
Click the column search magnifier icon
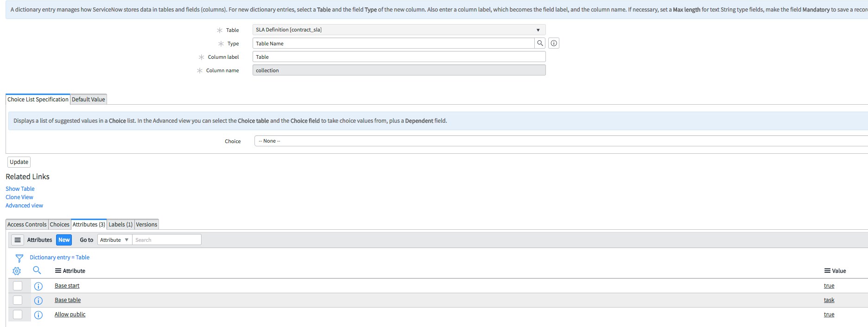click(x=37, y=270)
